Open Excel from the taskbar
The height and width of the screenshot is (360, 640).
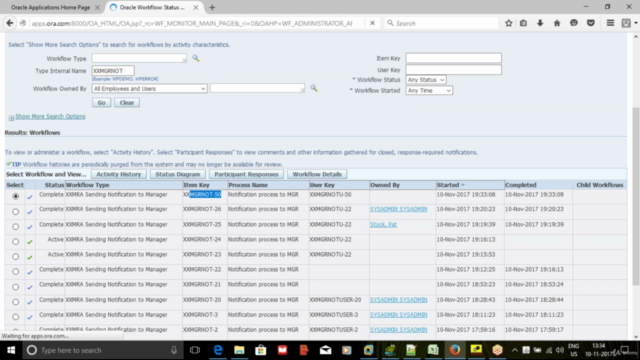click(433, 350)
